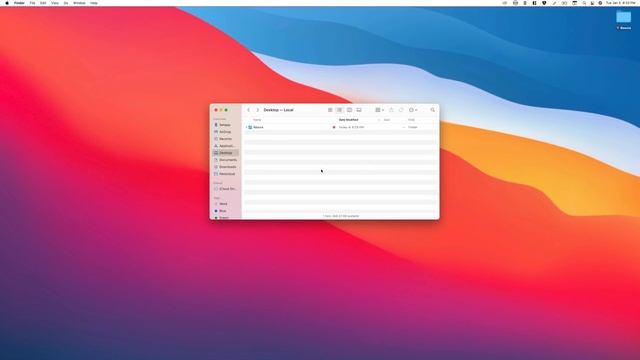Open the Help menu
The width and height of the screenshot is (640, 360).
pyautogui.click(x=94, y=3)
